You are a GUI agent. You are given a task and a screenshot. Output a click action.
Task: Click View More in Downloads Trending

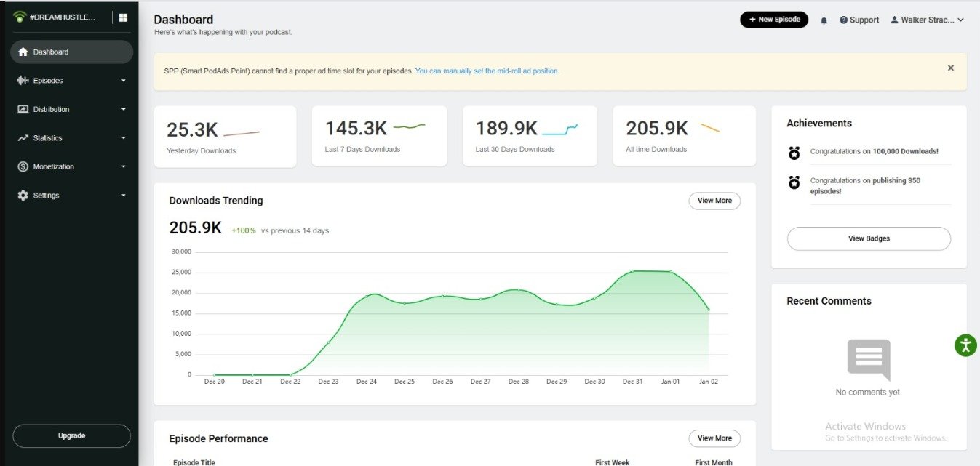pos(714,201)
